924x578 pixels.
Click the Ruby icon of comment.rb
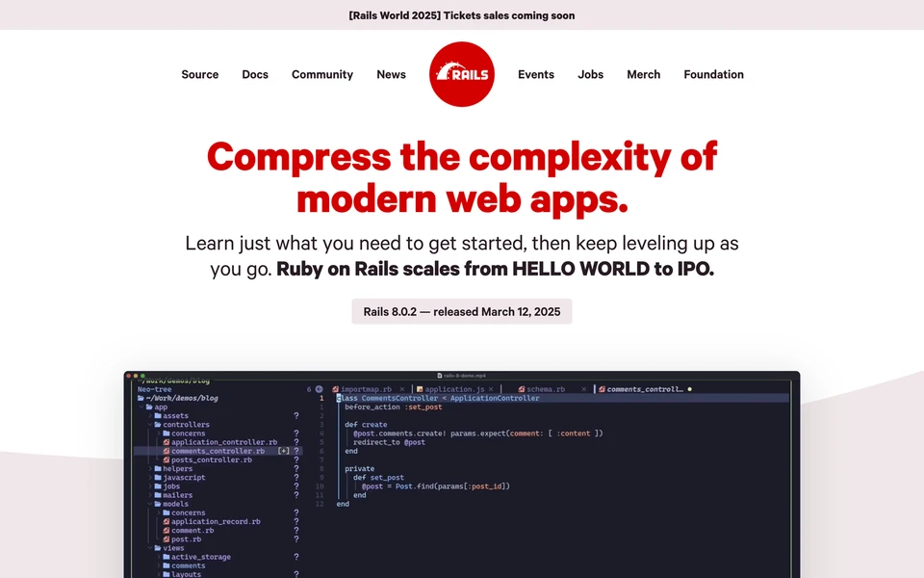(x=167, y=531)
